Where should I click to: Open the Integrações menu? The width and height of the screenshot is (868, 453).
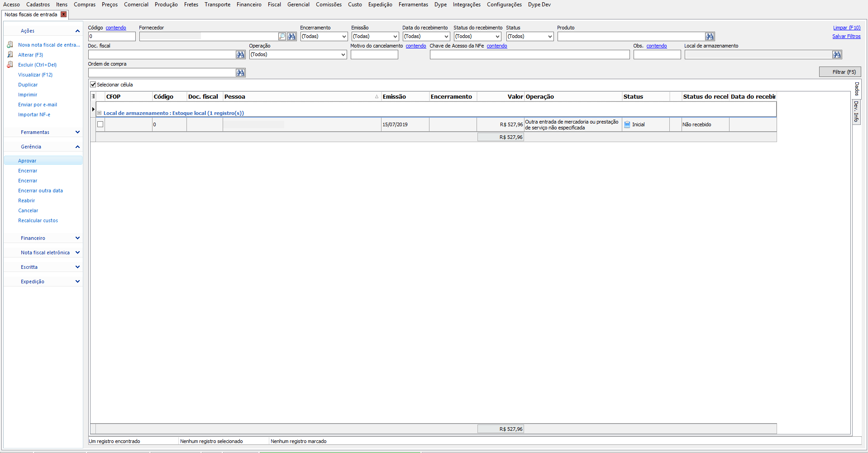tap(467, 5)
